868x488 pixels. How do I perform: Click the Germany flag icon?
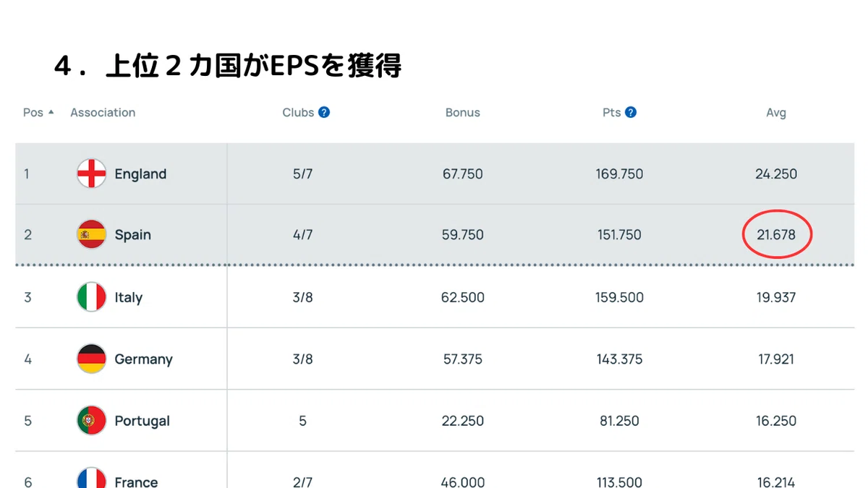point(92,359)
